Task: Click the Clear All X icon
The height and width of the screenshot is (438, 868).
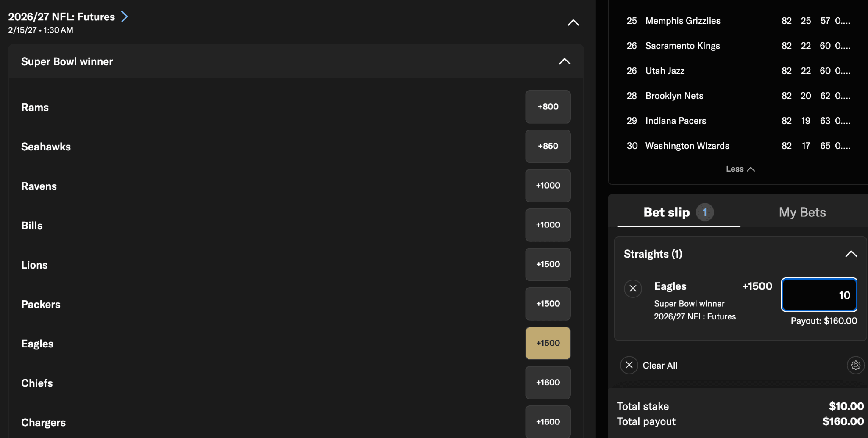Action: 629,365
